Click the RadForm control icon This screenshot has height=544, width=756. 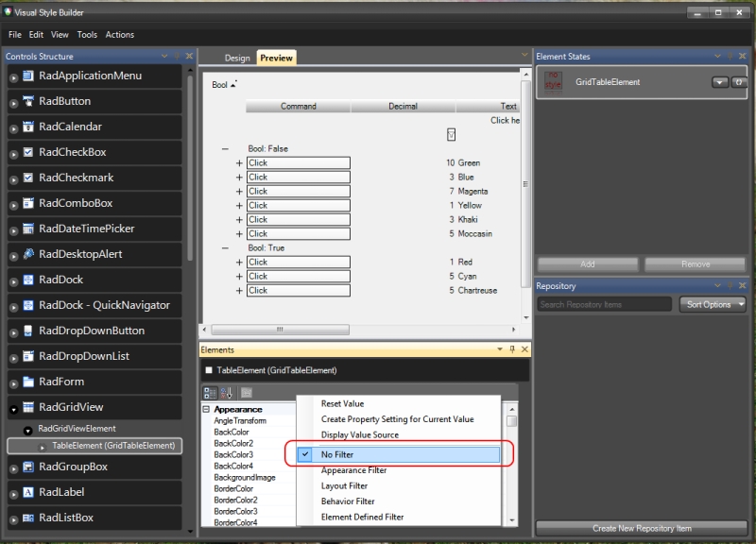tap(28, 382)
